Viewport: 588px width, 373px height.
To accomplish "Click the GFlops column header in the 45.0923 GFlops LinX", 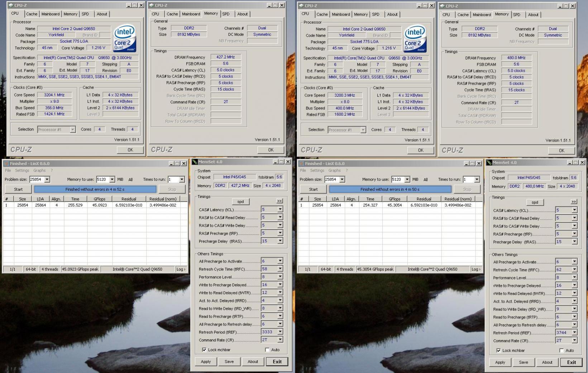I will [x=99, y=199].
